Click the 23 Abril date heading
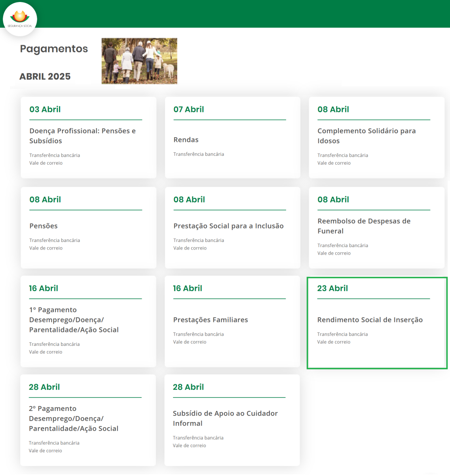The height and width of the screenshot is (476, 450). (x=332, y=288)
